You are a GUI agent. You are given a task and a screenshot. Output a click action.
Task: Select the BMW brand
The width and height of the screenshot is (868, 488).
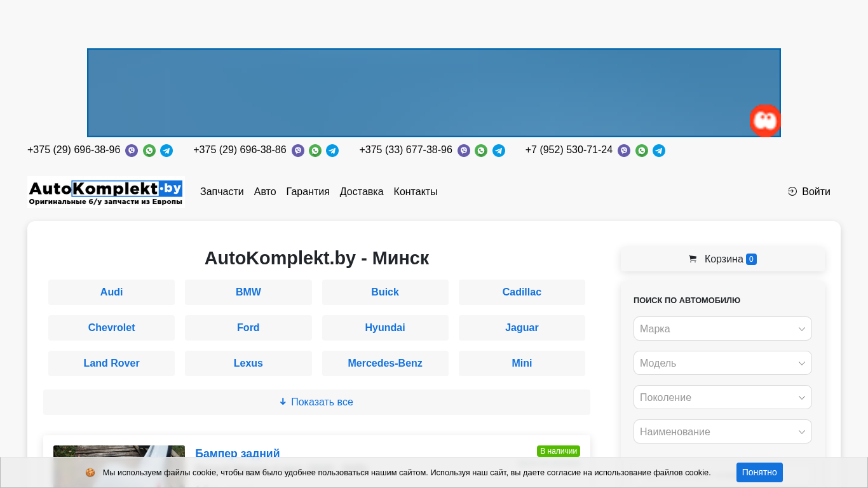tap(248, 292)
